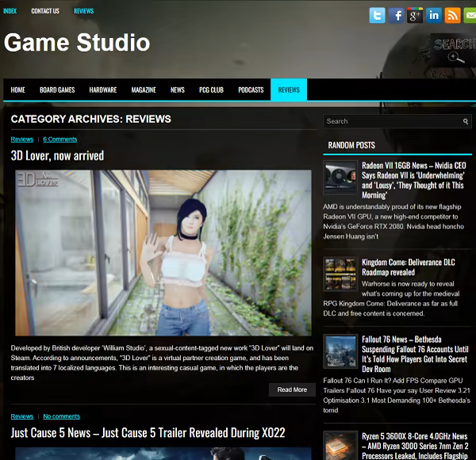
Task: Open '3D Lover, now arrived' post title
Action: pos(57,155)
